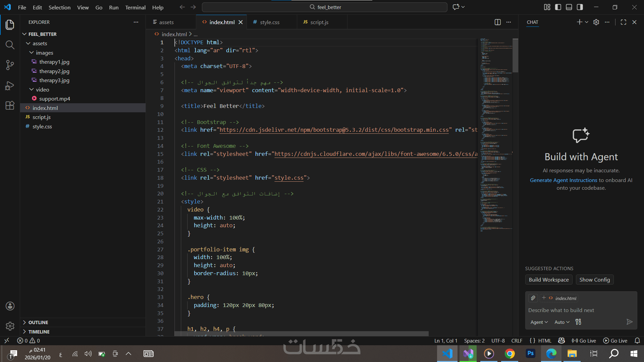Click the split editor right icon

[x=497, y=22]
